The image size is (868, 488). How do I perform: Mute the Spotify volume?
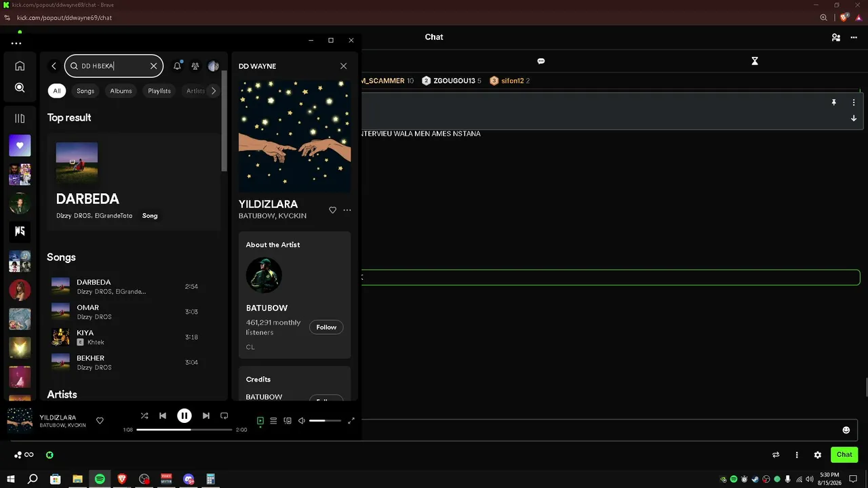302,421
